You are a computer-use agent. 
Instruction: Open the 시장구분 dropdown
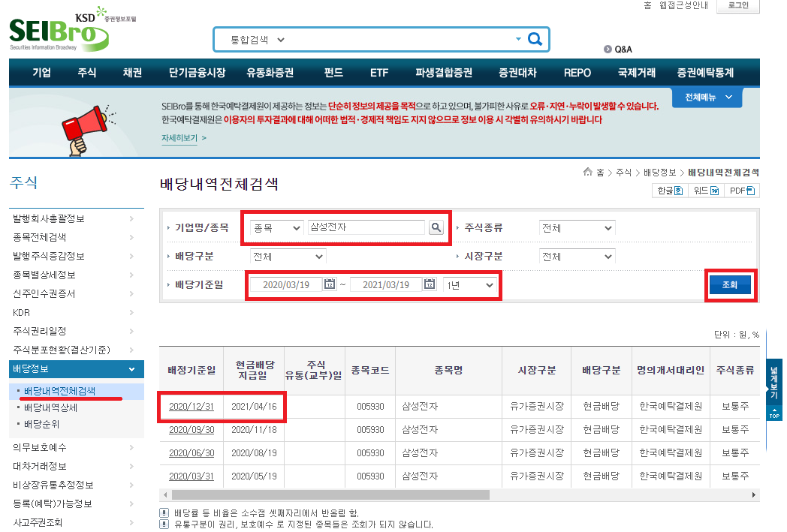point(577,257)
